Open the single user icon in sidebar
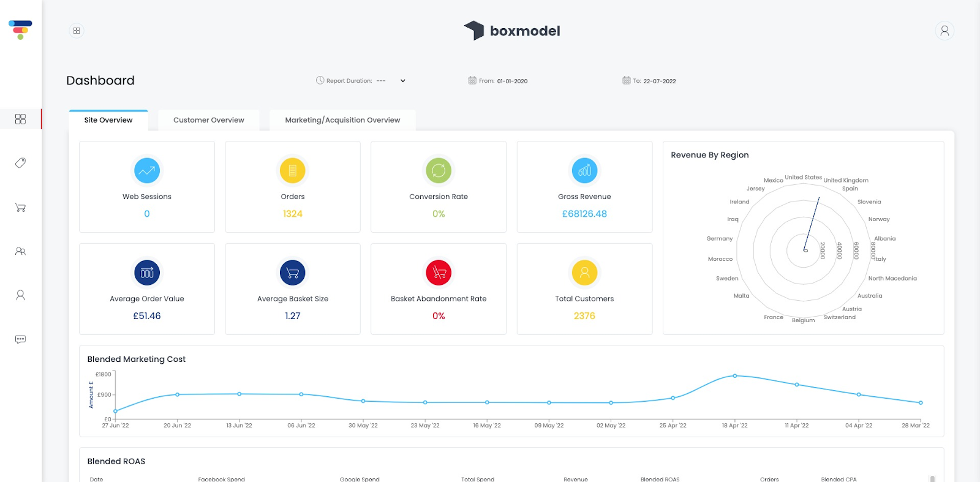Image resolution: width=980 pixels, height=482 pixels. point(20,295)
